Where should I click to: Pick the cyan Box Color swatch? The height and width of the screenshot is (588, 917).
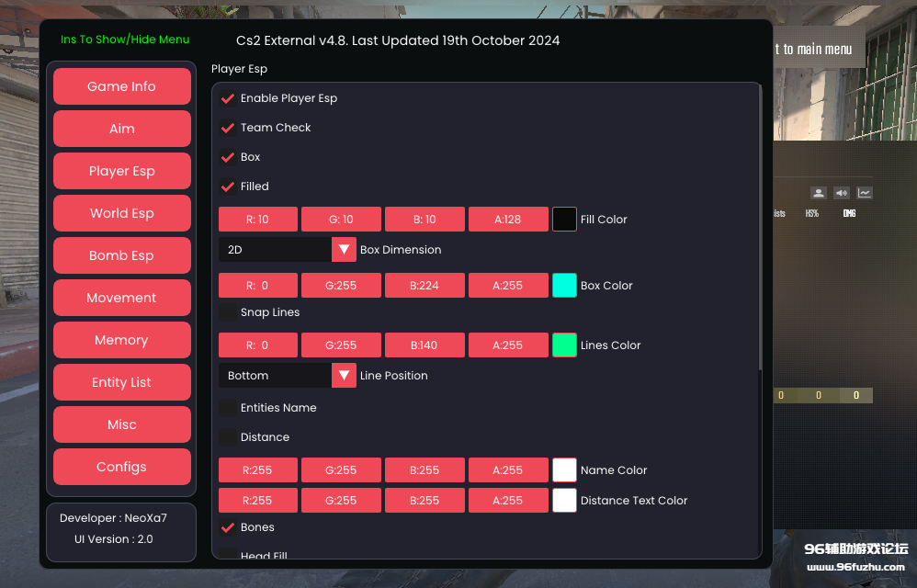coord(564,286)
